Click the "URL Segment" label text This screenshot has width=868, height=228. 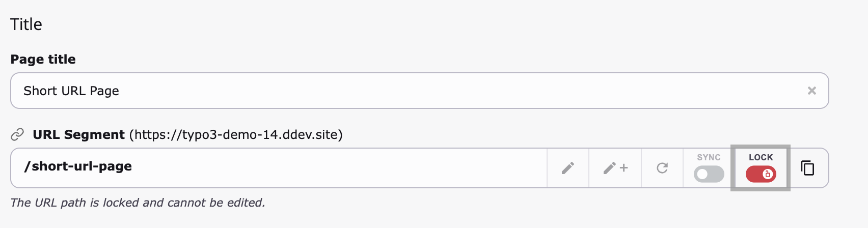78,135
